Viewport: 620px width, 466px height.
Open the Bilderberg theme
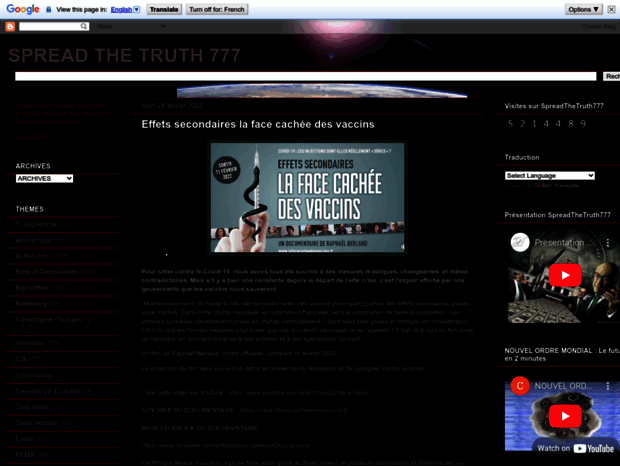click(31, 304)
